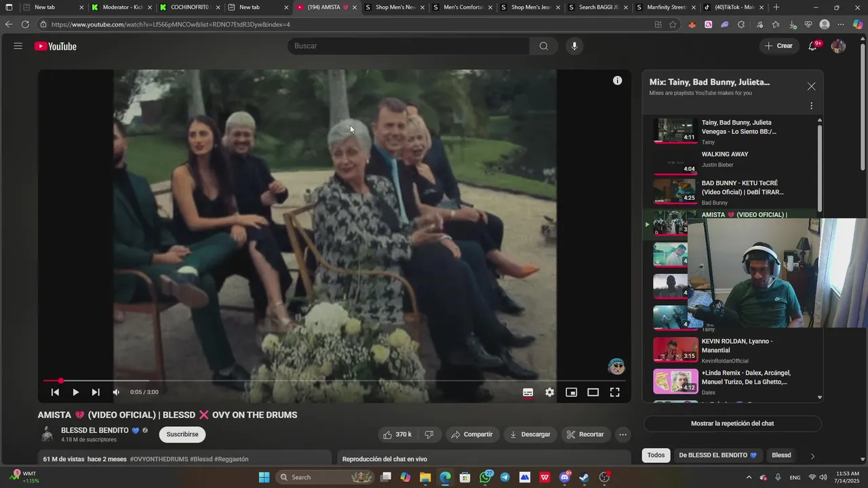Go back in the browser
Image resolution: width=868 pixels, height=488 pixels.
coord(9,24)
